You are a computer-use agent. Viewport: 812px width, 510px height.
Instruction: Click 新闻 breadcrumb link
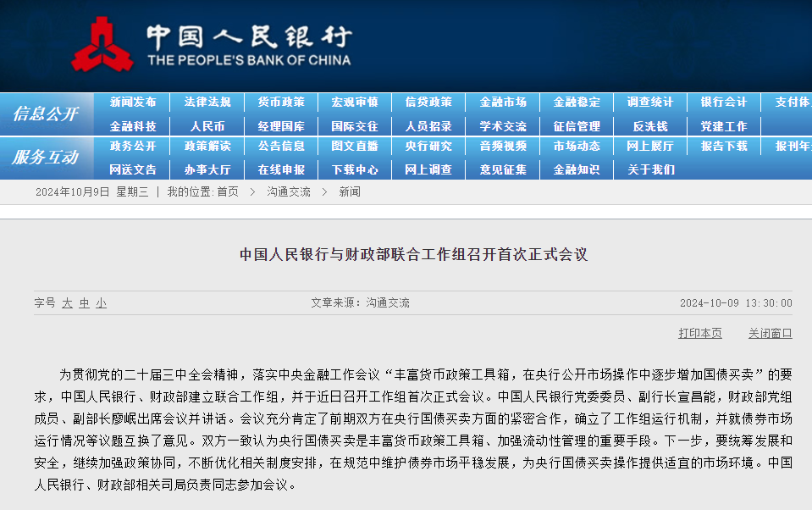pyautogui.click(x=350, y=192)
